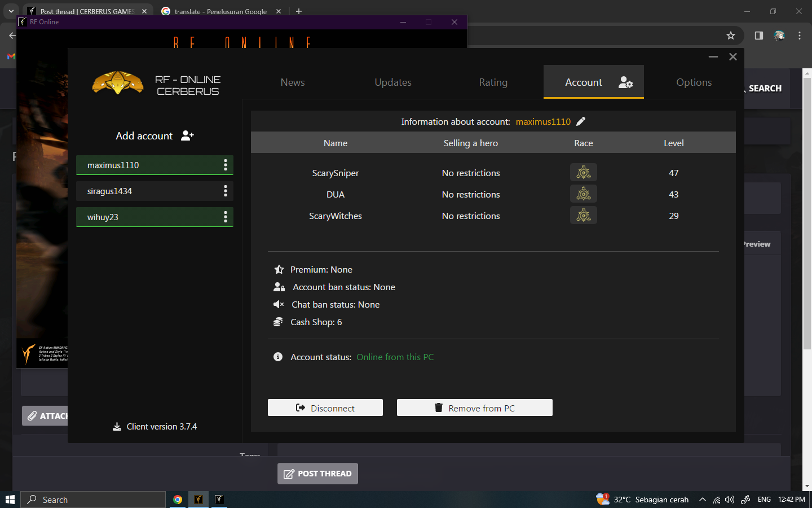Click the add account person-plus icon
The image size is (812, 508).
click(x=188, y=135)
